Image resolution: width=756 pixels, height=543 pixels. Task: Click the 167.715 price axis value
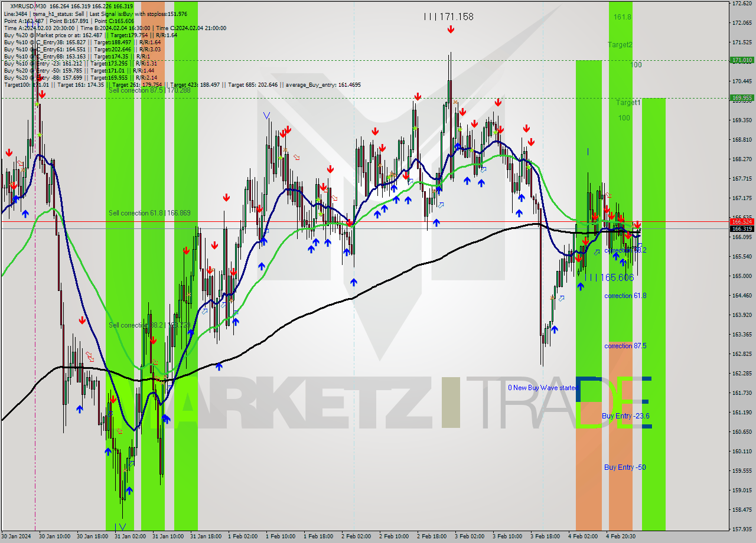[742, 179]
